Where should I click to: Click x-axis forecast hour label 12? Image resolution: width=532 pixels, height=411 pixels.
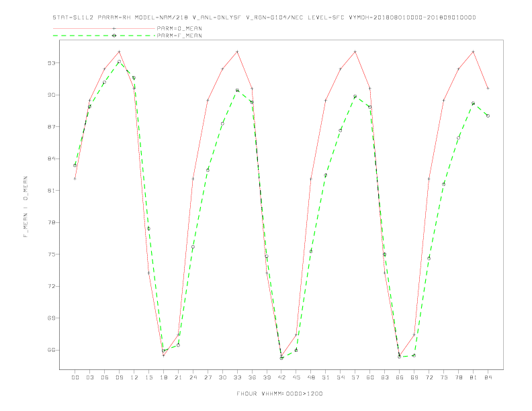[x=134, y=377]
